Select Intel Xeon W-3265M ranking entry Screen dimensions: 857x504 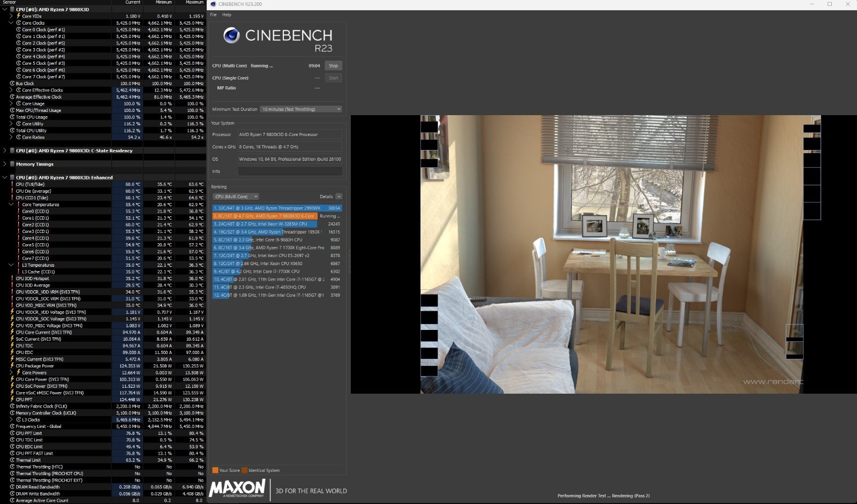(x=277, y=224)
